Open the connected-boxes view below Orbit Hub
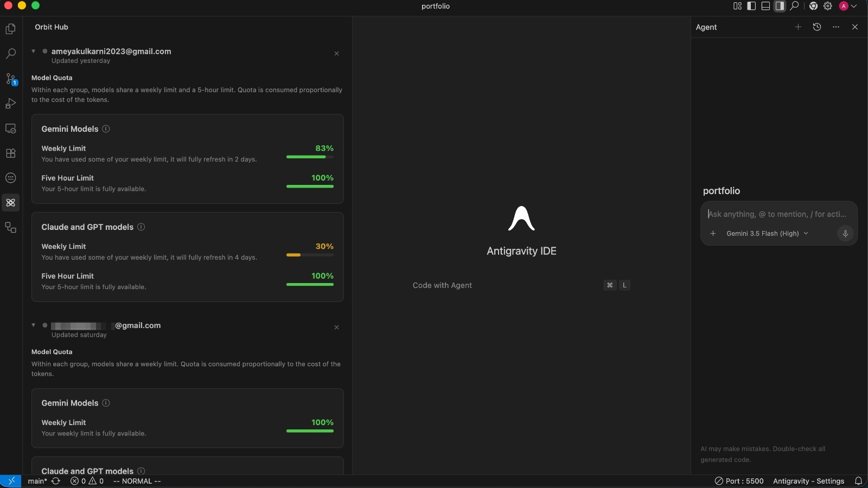868x488 pixels. coord(10,228)
